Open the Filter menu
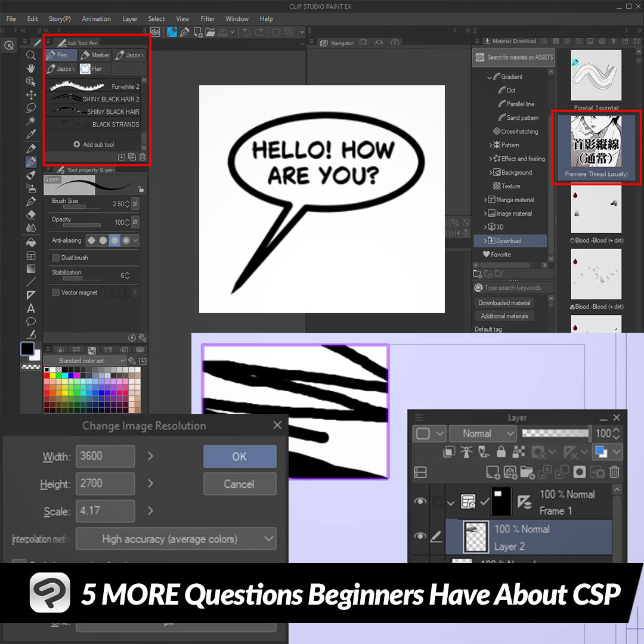 (x=208, y=19)
